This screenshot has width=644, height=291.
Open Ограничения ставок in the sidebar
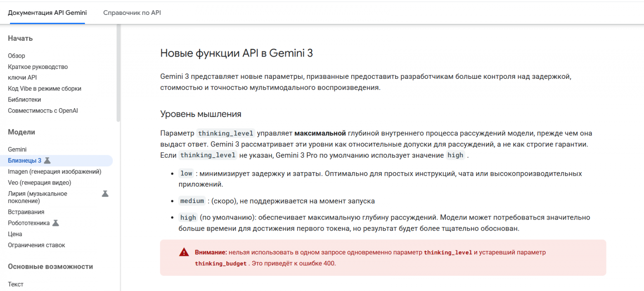point(36,245)
